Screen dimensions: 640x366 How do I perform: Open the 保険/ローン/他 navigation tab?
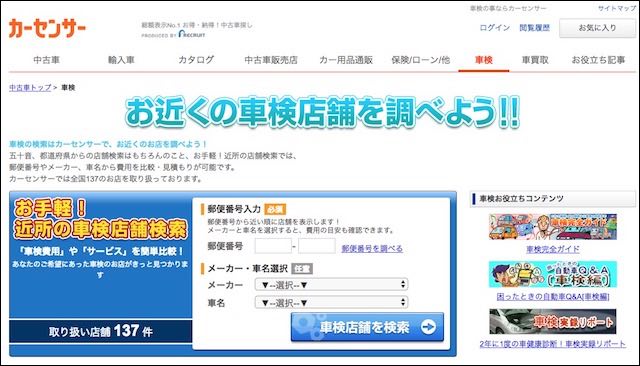point(421,60)
